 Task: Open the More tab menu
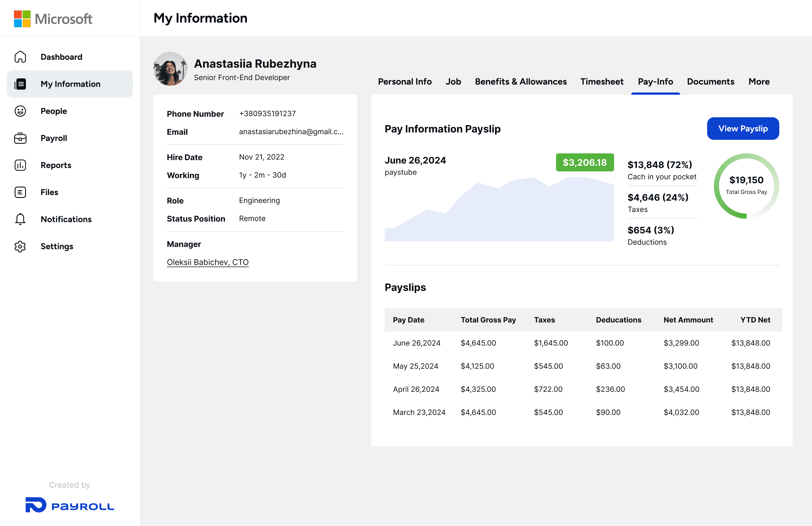pos(759,81)
